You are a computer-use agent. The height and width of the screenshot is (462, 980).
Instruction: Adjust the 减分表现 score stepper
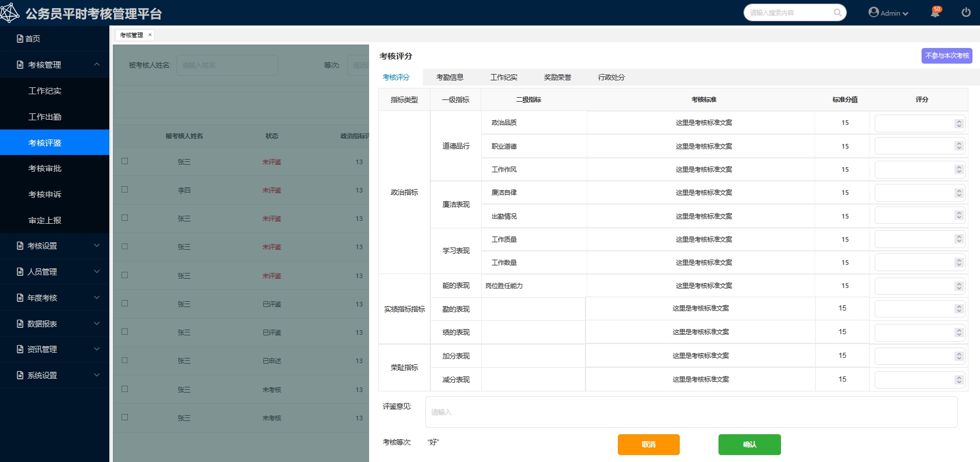click(959, 380)
